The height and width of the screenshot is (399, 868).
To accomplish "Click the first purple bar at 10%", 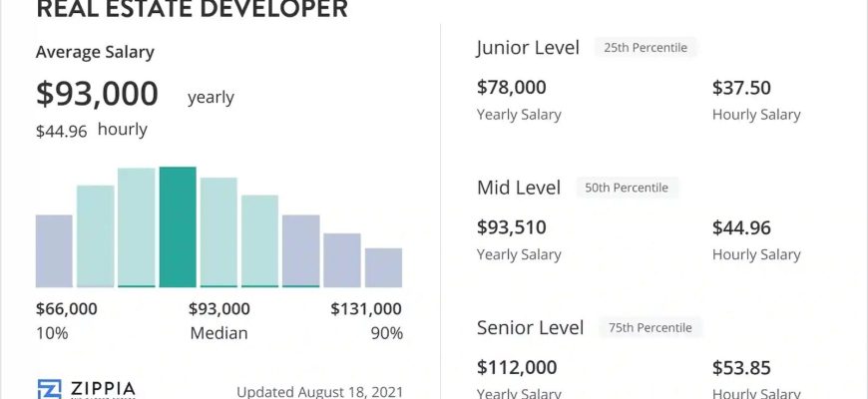I will coord(54,251).
